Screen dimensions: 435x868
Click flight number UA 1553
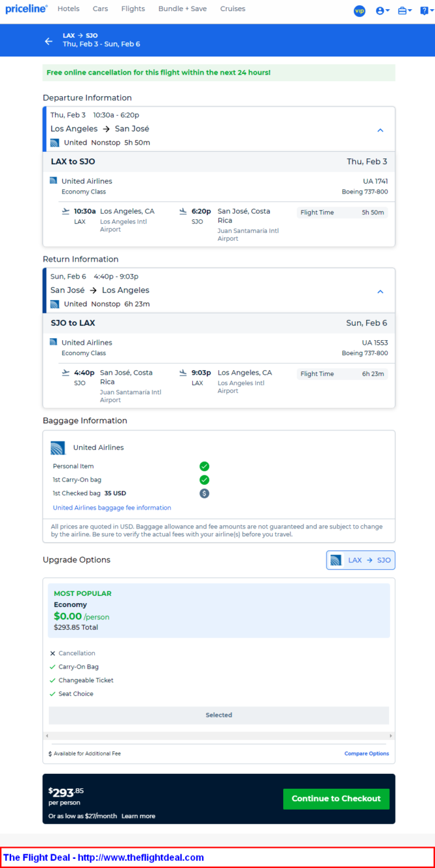(x=375, y=342)
